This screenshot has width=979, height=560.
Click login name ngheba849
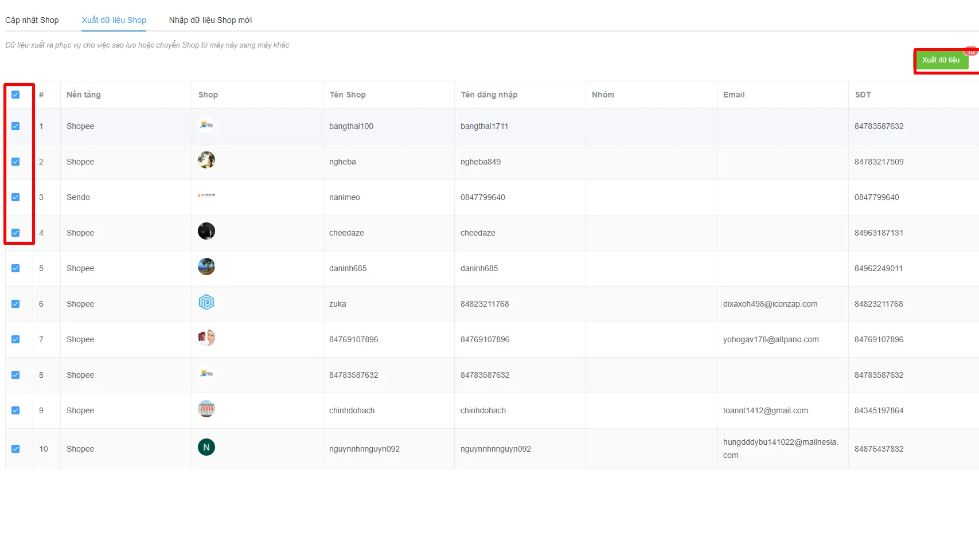(x=481, y=162)
